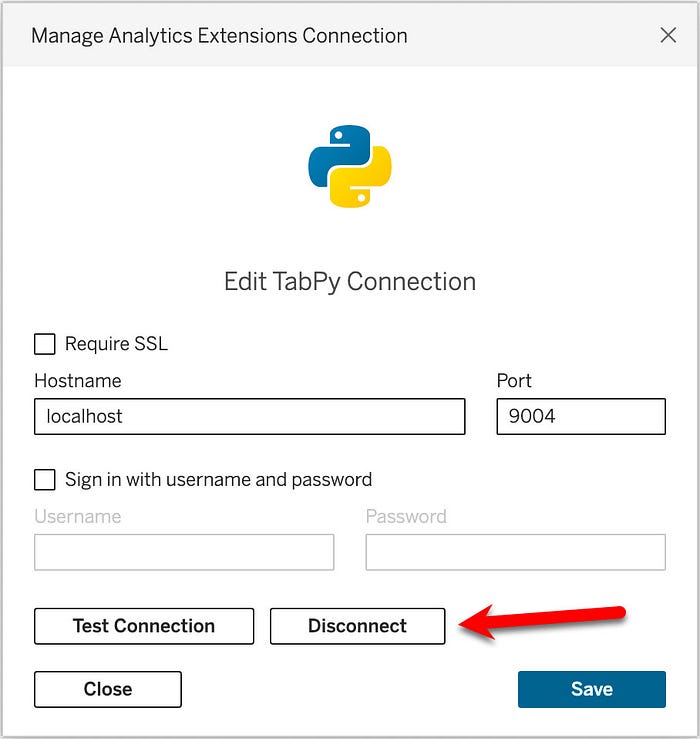This screenshot has width=700, height=739.
Task: Click the Port label
Action: click(514, 380)
